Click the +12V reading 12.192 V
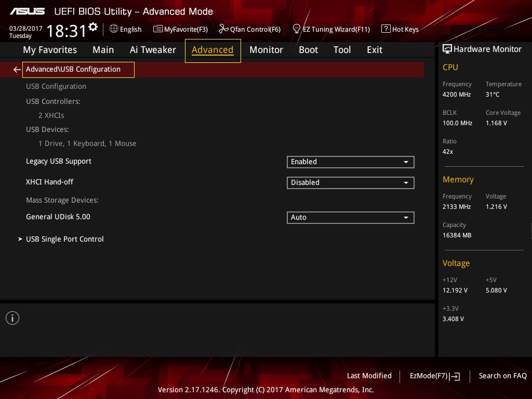The image size is (532, 399). point(455,290)
